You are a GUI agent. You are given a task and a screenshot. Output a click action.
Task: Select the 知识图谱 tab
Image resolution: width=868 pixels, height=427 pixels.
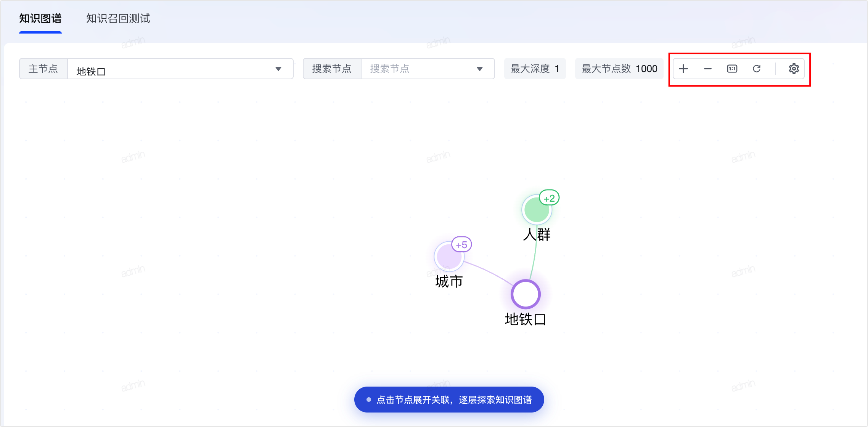pyautogui.click(x=40, y=18)
